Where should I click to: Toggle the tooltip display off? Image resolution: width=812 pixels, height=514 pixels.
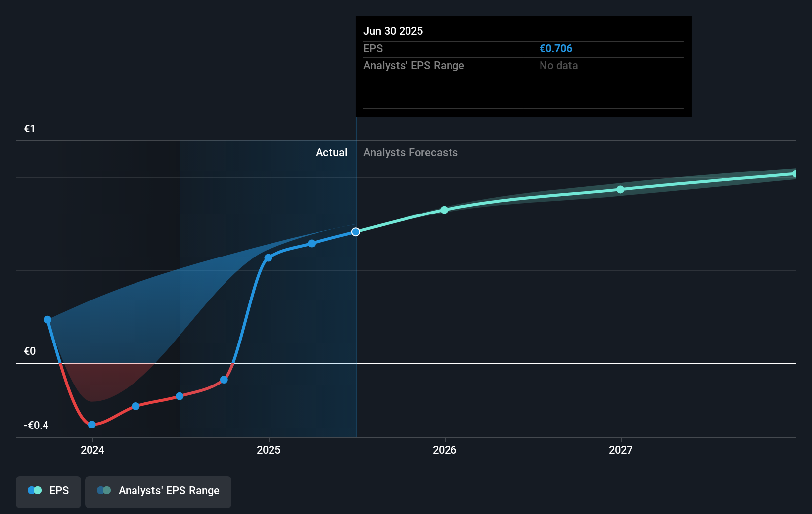click(523, 66)
